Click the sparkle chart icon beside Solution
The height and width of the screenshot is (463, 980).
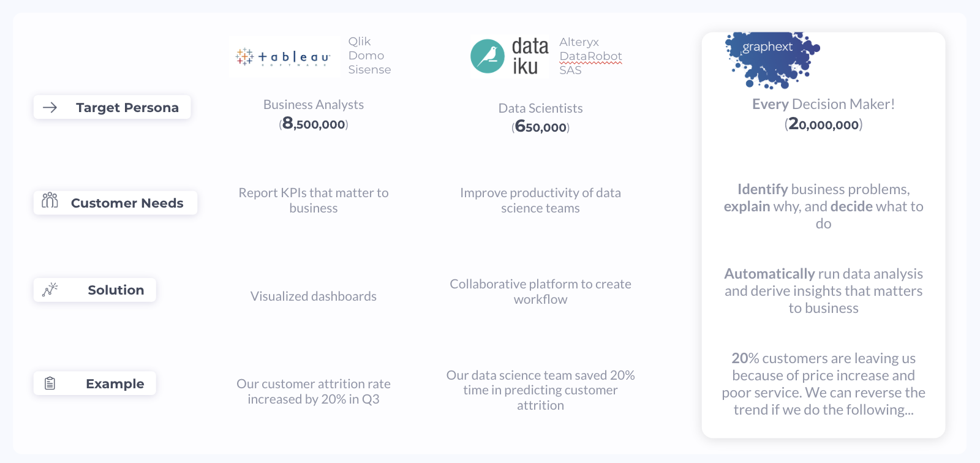pyautogui.click(x=50, y=289)
